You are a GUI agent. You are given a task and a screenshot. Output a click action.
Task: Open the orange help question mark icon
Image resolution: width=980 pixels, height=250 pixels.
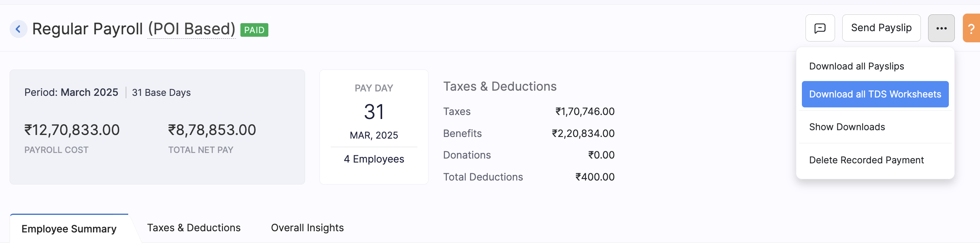pyautogui.click(x=972, y=28)
